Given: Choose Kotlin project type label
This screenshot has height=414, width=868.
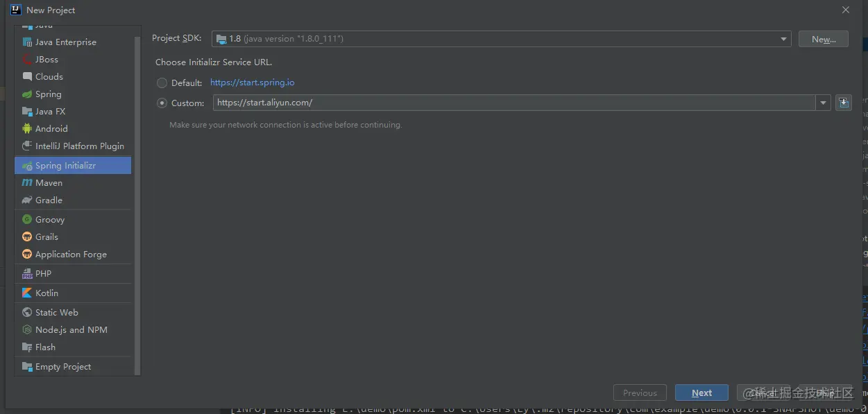Looking at the screenshot, I should [x=46, y=293].
